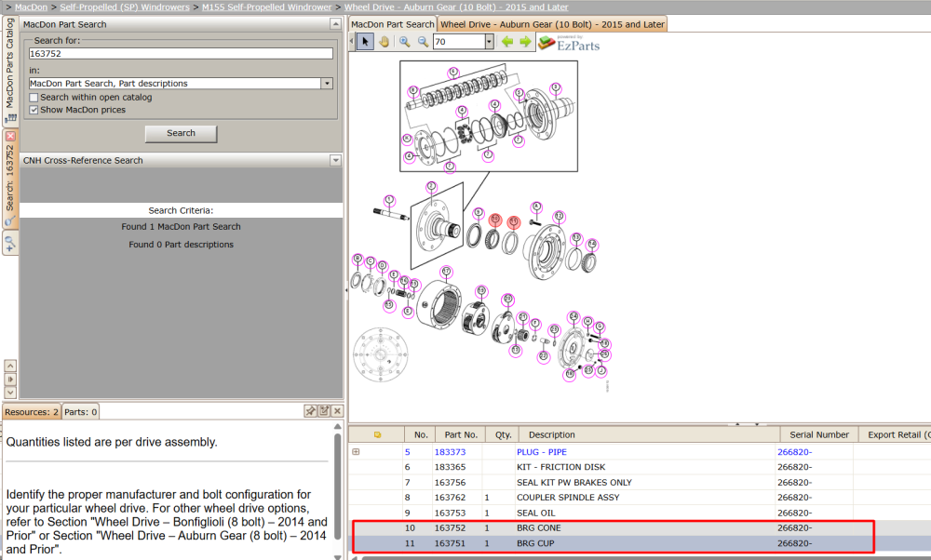
Task: Click the down chevron sidebar button
Action: point(10,393)
